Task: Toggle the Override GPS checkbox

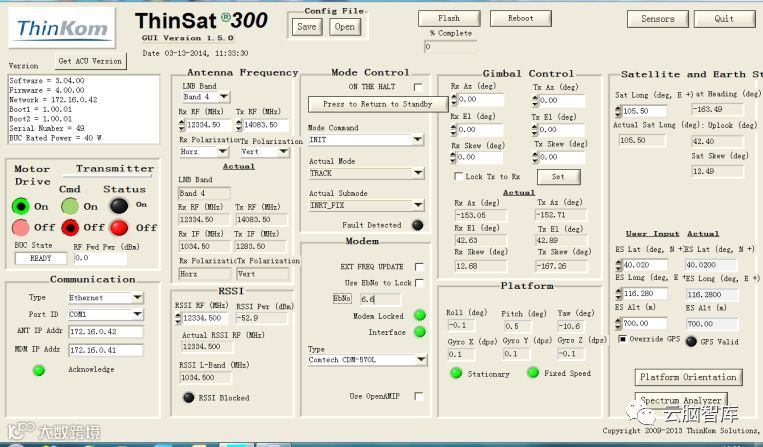Action: 622,339
